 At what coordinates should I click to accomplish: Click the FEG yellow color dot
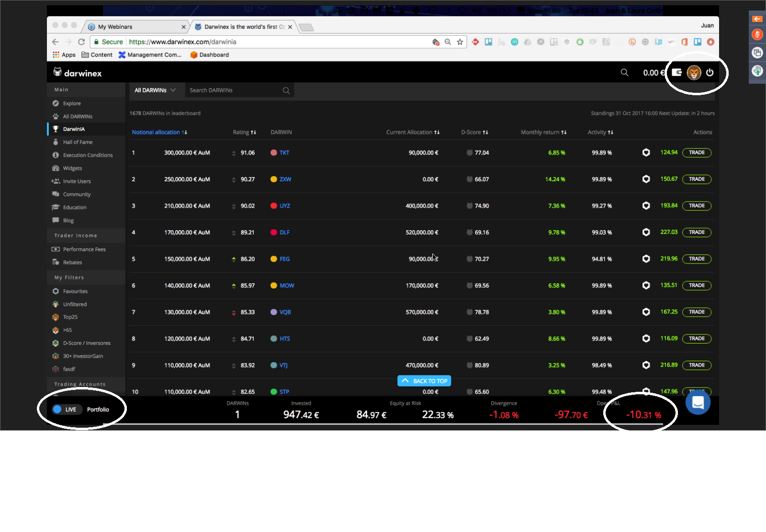click(274, 259)
